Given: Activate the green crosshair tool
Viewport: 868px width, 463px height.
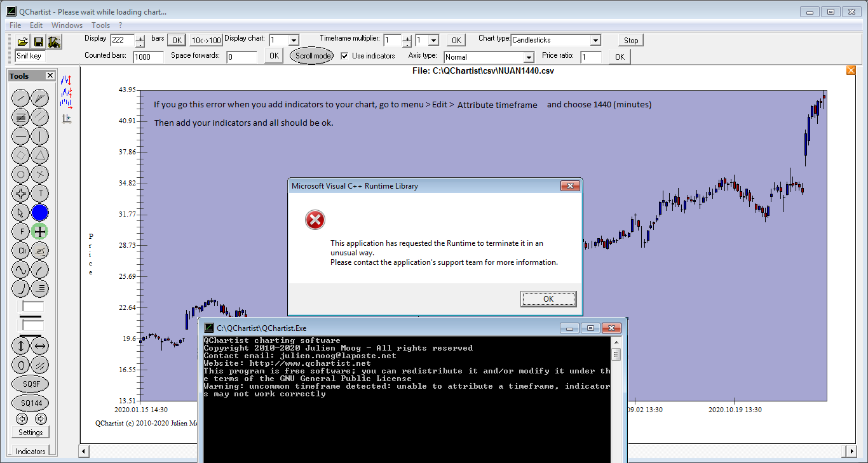Looking at the screenshot, I should coord(40,232).
